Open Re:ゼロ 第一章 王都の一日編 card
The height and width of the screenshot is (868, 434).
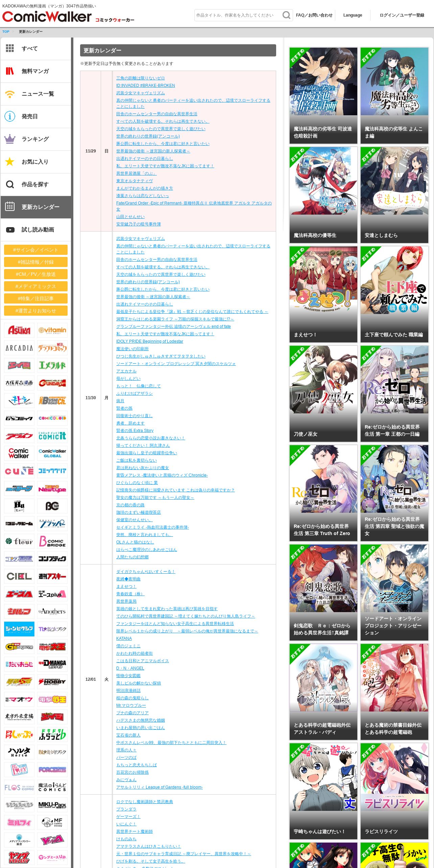click(x=394, y=394)
